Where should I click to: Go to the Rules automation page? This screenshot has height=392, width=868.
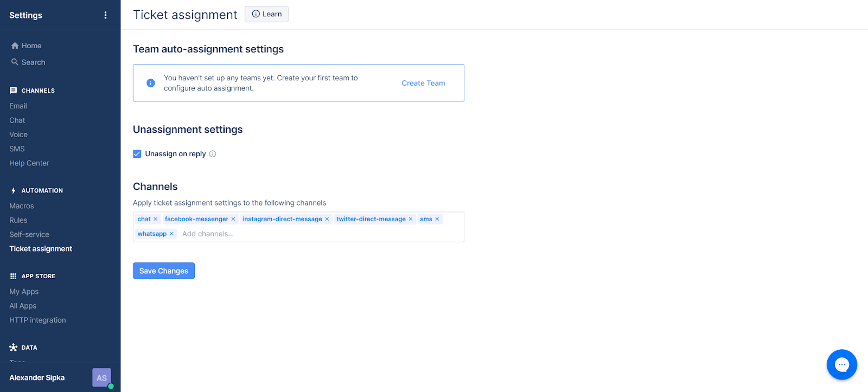coord(18,220)
